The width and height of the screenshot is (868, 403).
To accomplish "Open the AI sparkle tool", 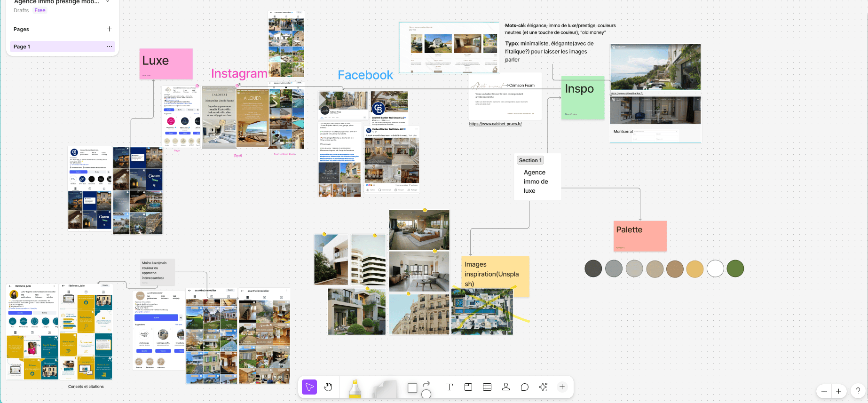I will (544, 387).
